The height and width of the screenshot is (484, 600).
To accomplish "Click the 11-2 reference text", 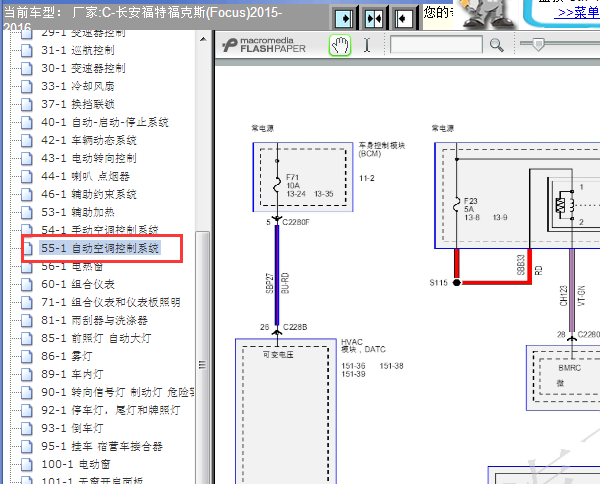I will click(x=367, y=178).
